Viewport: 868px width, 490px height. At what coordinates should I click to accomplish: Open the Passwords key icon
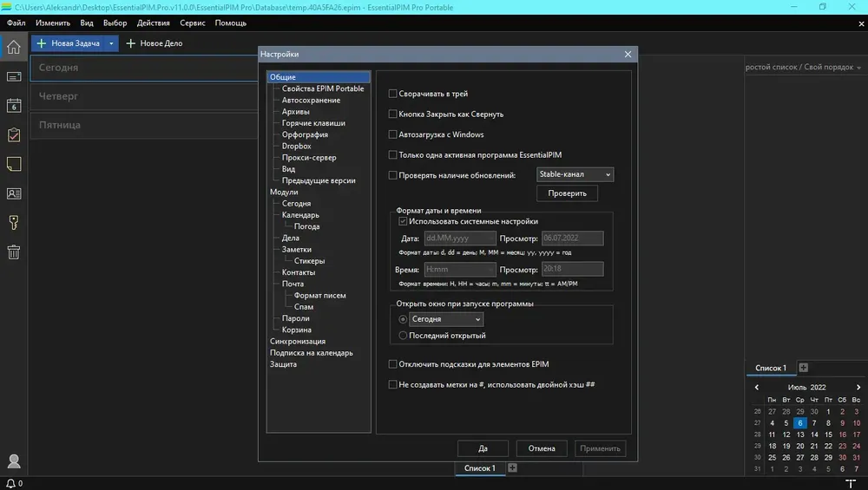click(13, 223)
